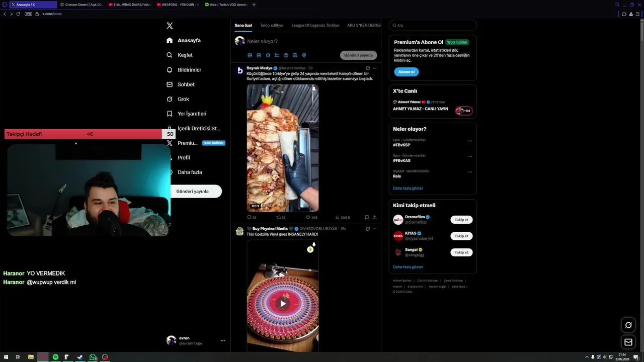Open Anasayfa from the sidebar
The width and height of the screenshot is (644, 362).
pos(184,40)
